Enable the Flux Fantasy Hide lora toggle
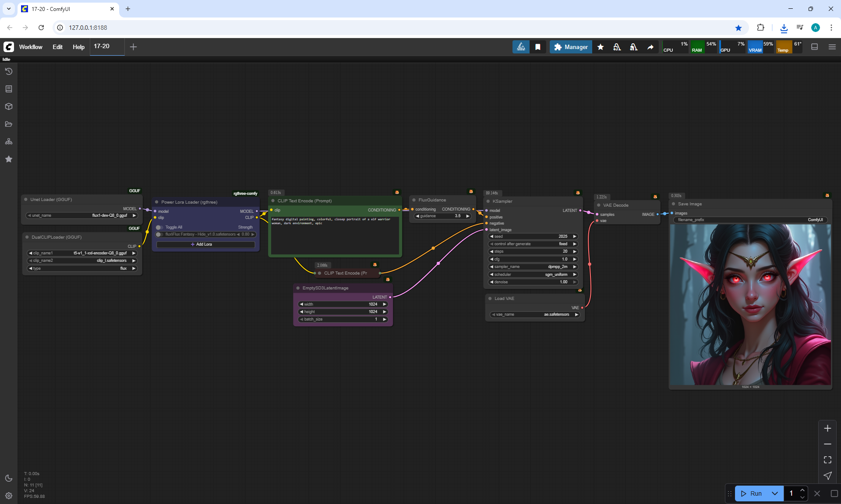Viewport: 841px width, 504px height. coord(159,234)
